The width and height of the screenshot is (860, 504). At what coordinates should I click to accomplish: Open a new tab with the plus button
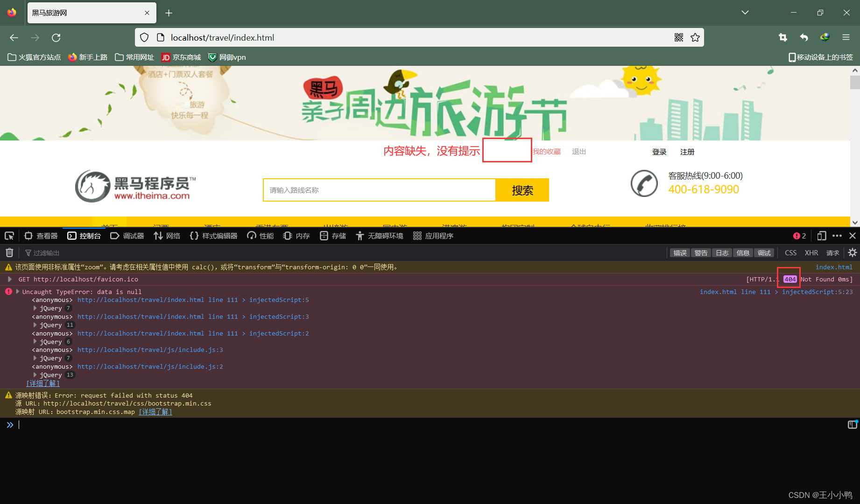169,13
